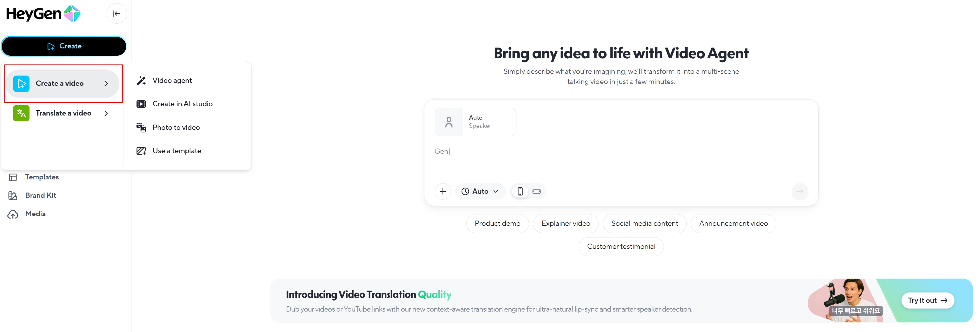This screenshot has height=332, width=980.
Task: Click the Brand Kit sidebar icon
Action: [x=13, y=196]
